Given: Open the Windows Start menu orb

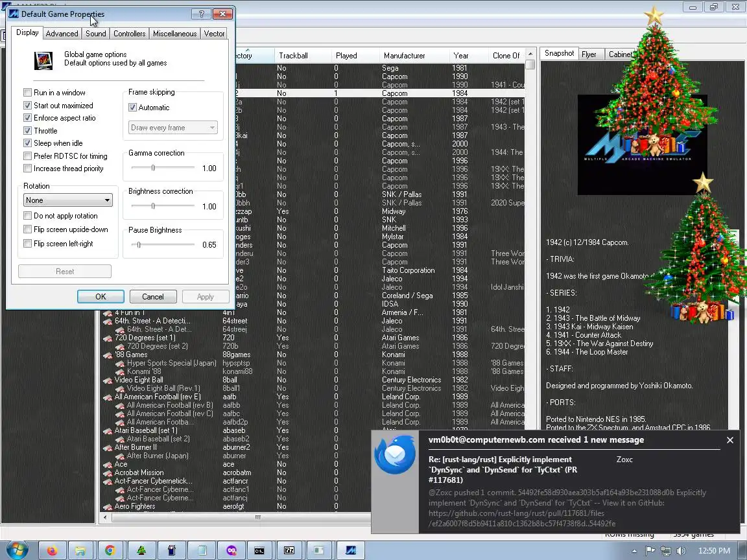Looking at the screenshot, I should tap(17, 550).
